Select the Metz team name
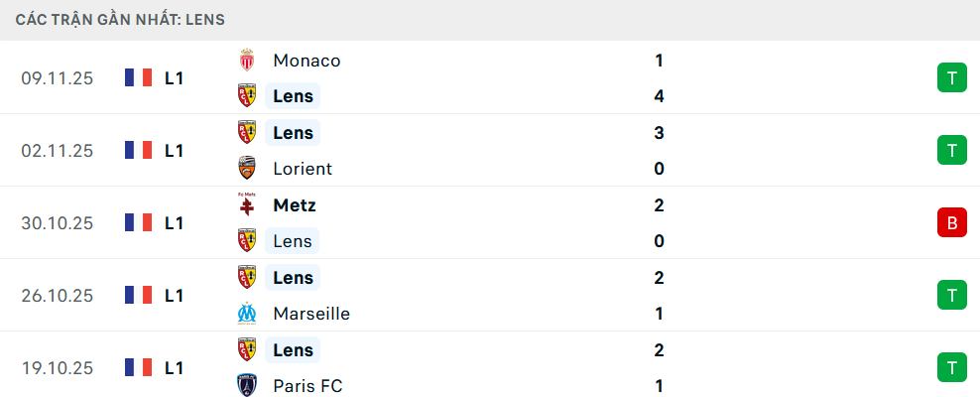 click(295, 205)
